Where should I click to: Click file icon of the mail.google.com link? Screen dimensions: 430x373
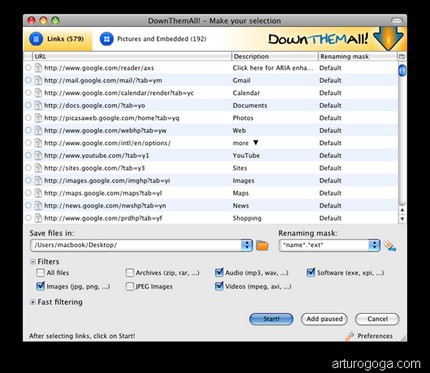(x=39, y=80)
